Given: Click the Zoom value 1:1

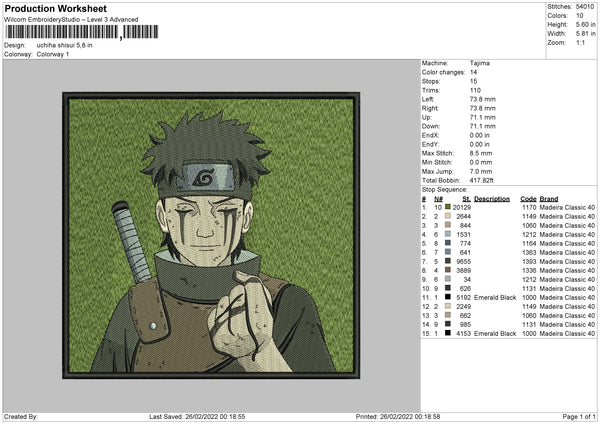Looking at the screenshot, I should (580, 42).
